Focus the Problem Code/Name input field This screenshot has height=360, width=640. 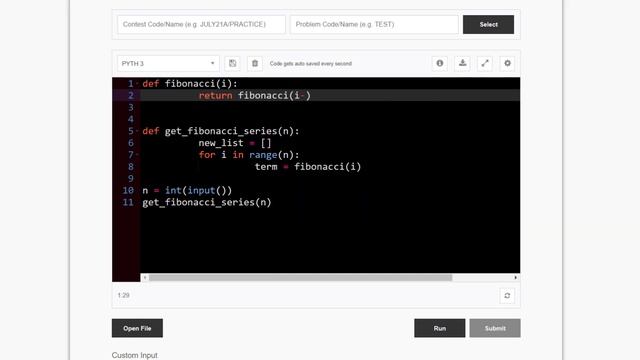click(x=374, y=24)
